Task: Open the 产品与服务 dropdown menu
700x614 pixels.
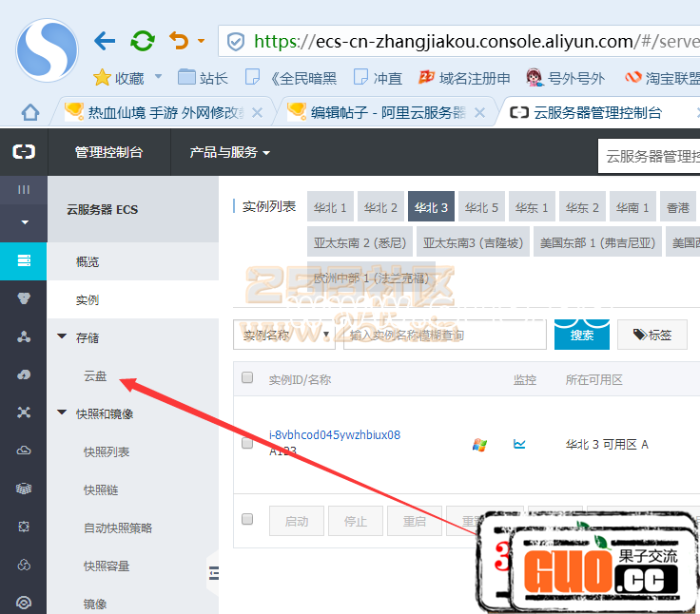Action: pos(229,152)
